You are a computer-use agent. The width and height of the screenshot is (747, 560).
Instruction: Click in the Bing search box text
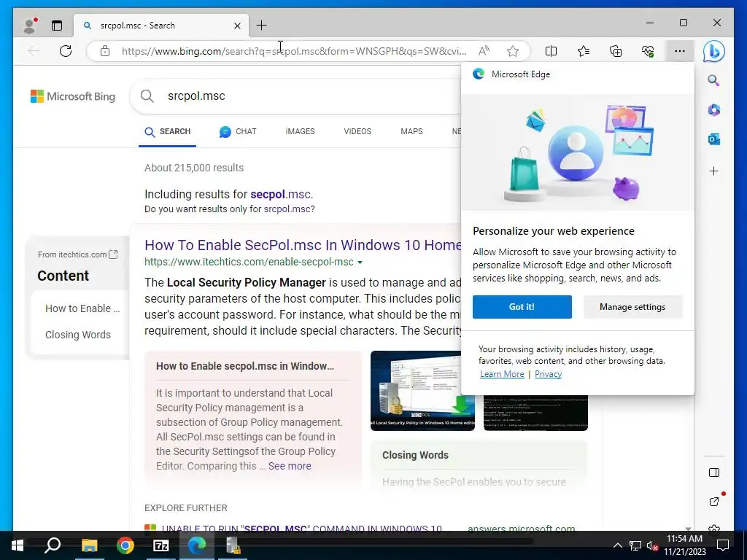[196, 96]
